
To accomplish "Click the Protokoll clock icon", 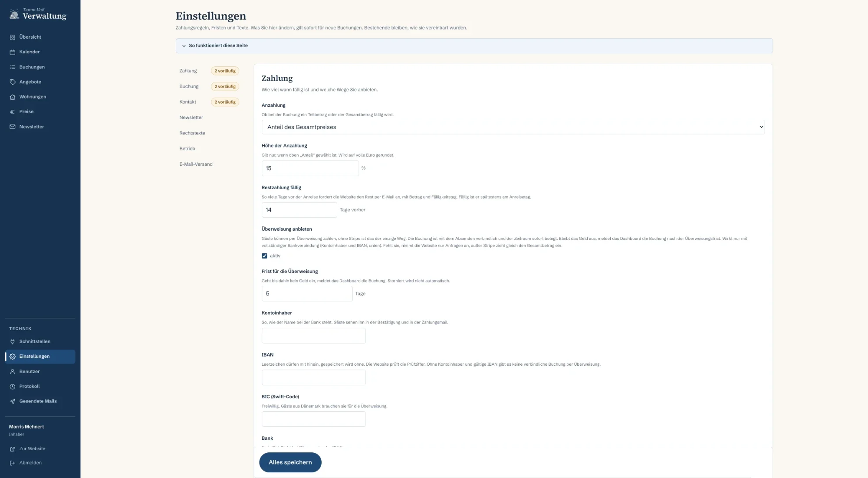I will pyautogui.click(x=12, y=386).
